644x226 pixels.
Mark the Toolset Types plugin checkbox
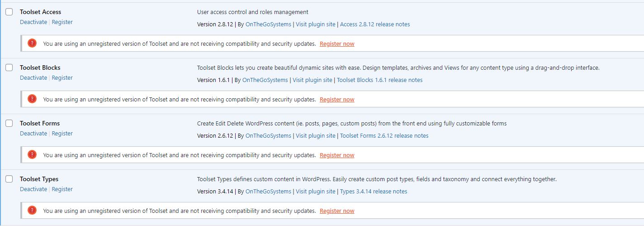pyautogui.click(x=9, y=179)
